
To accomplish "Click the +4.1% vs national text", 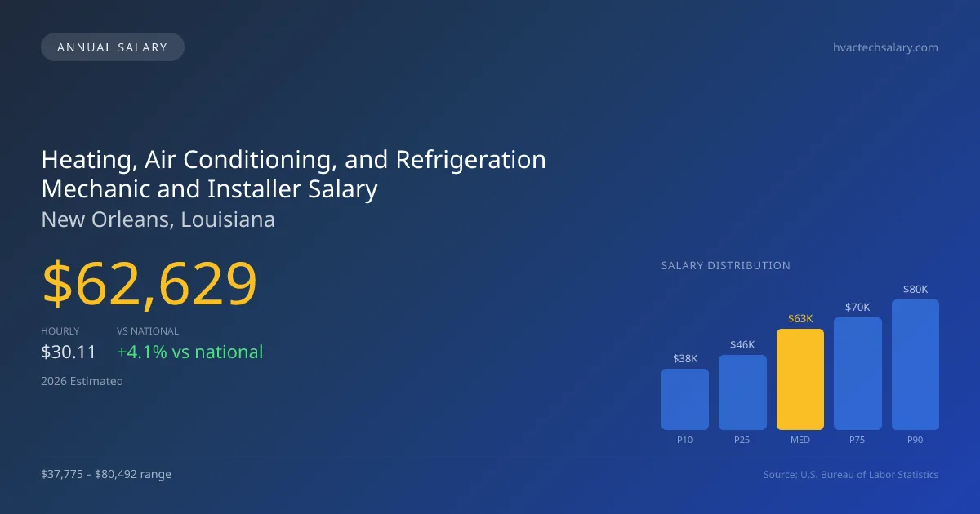I will (189, 352).
